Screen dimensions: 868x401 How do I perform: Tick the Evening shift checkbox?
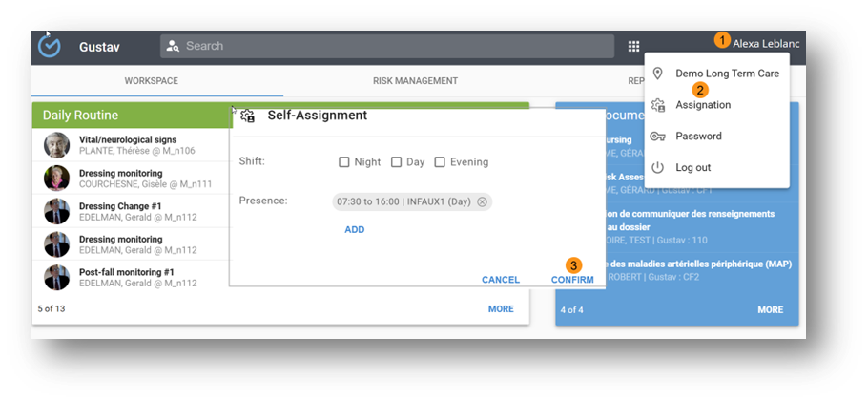coord(440,162)
